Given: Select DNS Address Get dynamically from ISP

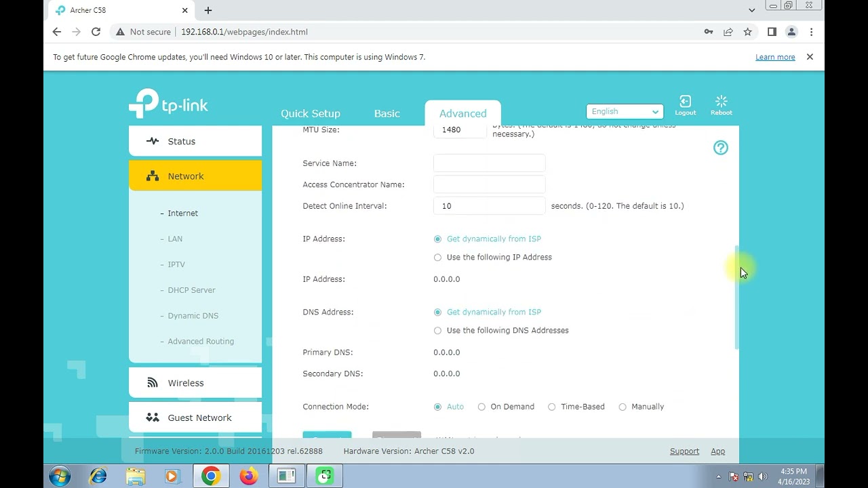Looking at the screenshot, I should pyautogui.click(x=437, y=312).
